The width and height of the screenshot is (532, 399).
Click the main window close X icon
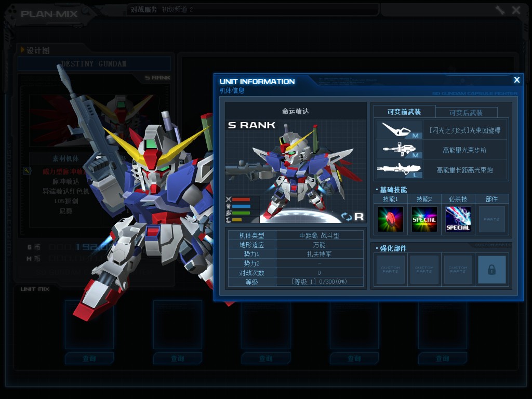click(x=516, y=10)
